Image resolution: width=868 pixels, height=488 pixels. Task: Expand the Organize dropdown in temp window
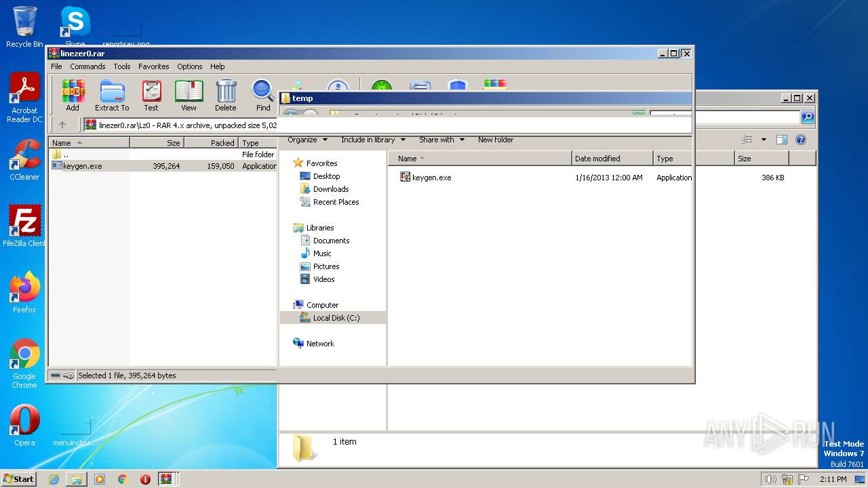click(x=307, y=140)
